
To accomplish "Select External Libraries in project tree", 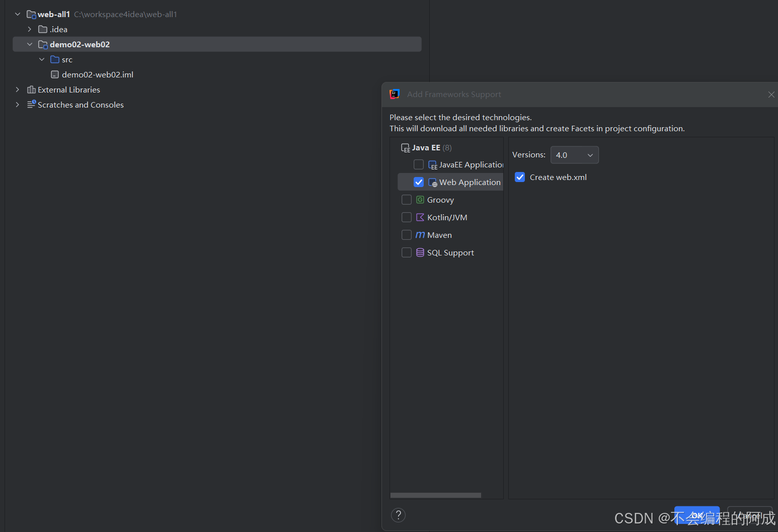I will coord(217,90).
